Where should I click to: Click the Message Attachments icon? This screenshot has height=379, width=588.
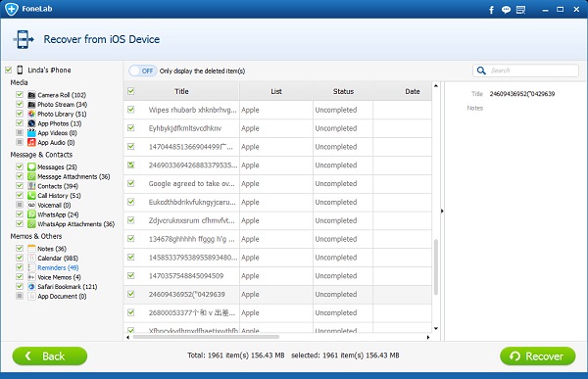(x=31, y=176)
